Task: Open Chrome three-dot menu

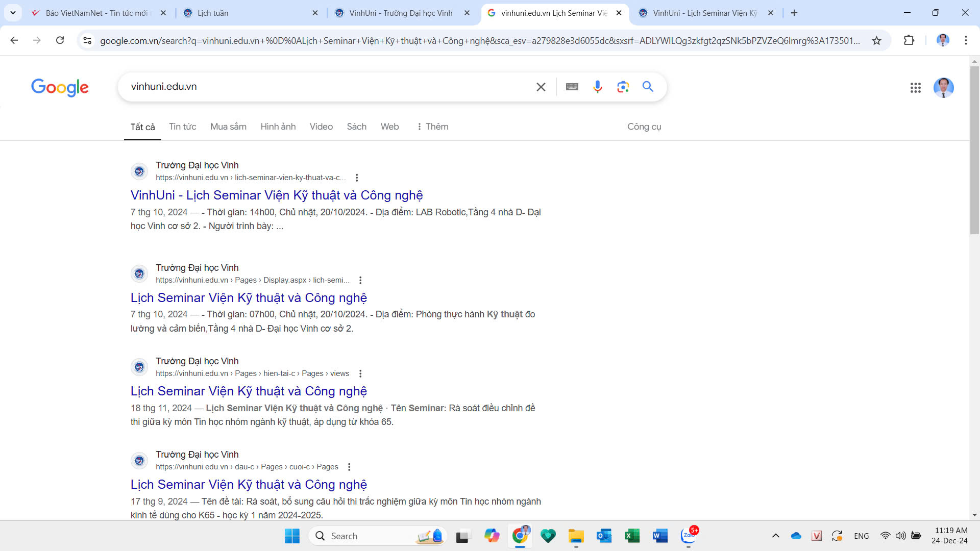Action: (966, 40)
